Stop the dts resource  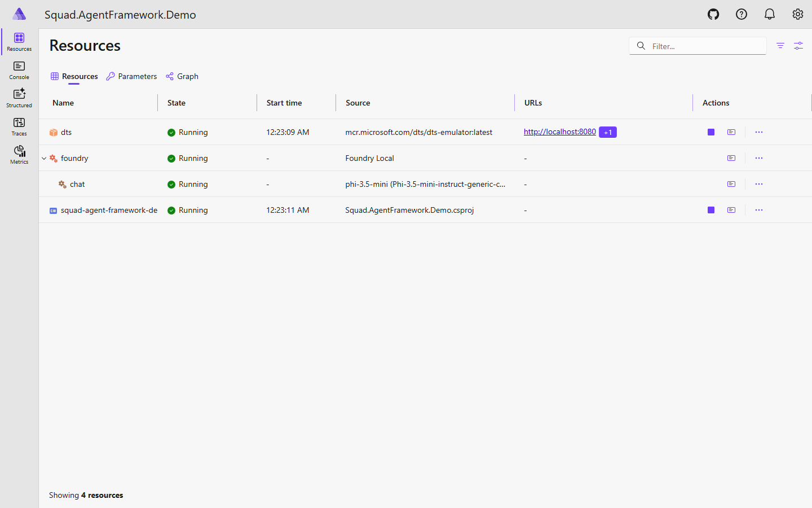click(x=711, y=132)
